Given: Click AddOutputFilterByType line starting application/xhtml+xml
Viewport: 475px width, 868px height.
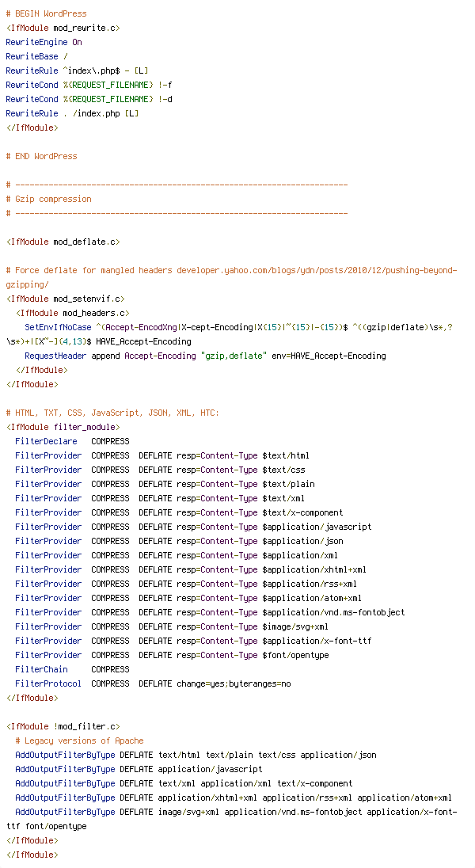Looking at the screenshot, I should (x=234, y=798).
